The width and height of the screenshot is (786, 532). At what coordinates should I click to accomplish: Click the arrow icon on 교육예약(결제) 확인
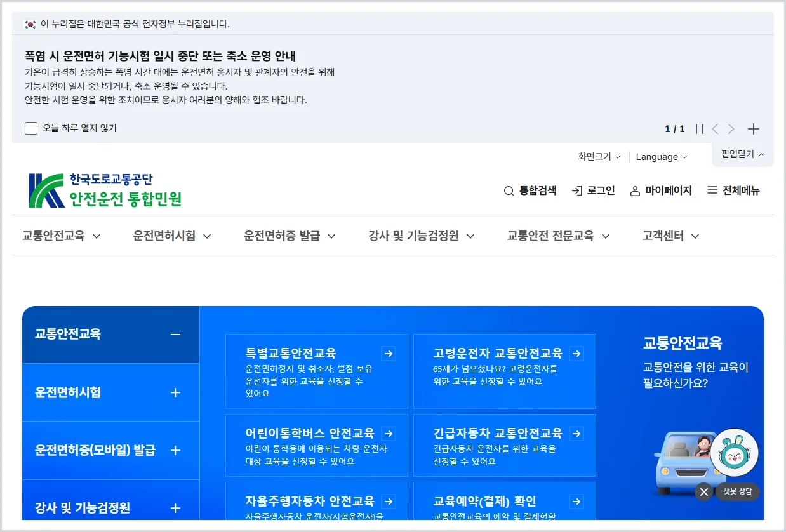click(x=576, y=501)
